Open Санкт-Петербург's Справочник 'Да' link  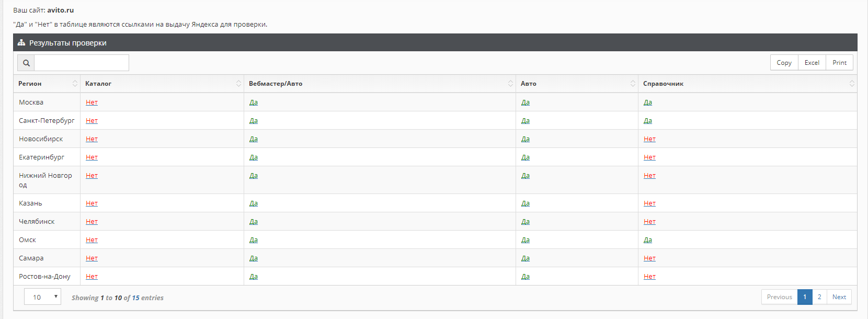pyautogui.click(x=647, y=121)
